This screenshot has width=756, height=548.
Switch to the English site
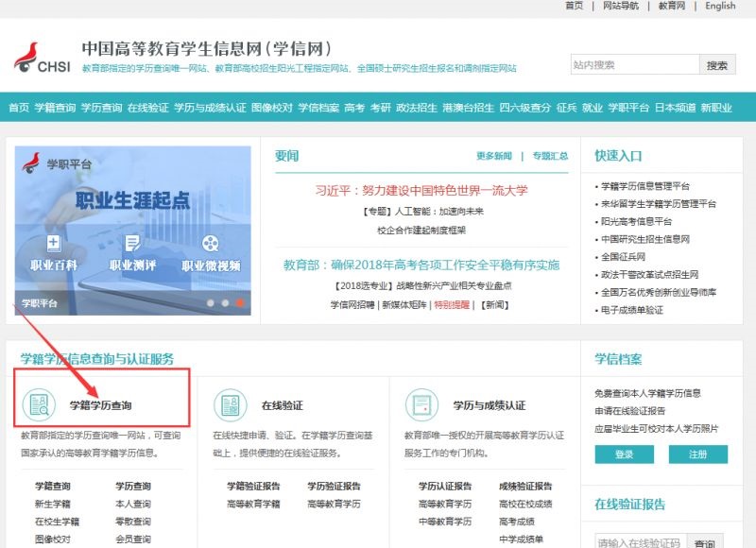click(720, 6)
